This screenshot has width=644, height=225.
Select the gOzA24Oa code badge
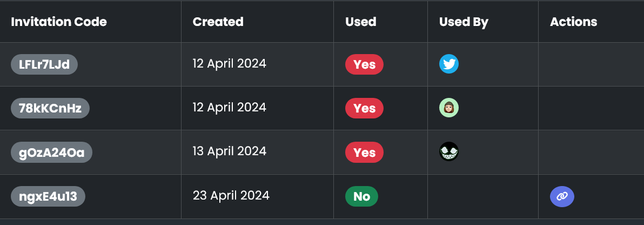[x=52, y=153]
